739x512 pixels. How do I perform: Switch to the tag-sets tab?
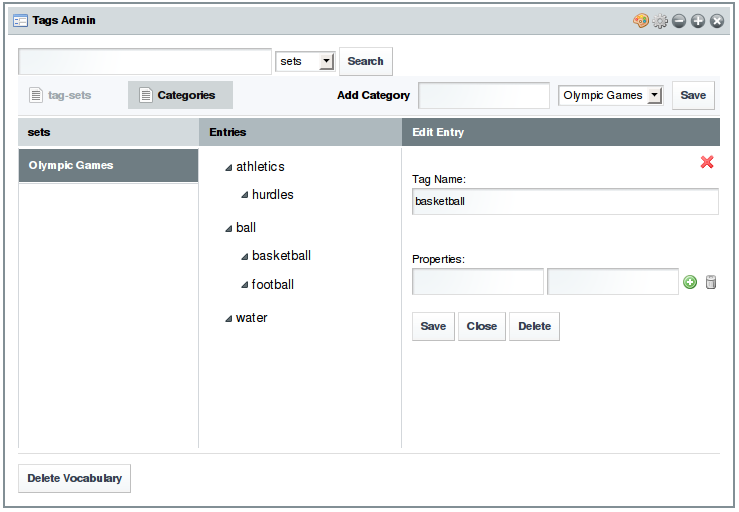tap(60, 95)
